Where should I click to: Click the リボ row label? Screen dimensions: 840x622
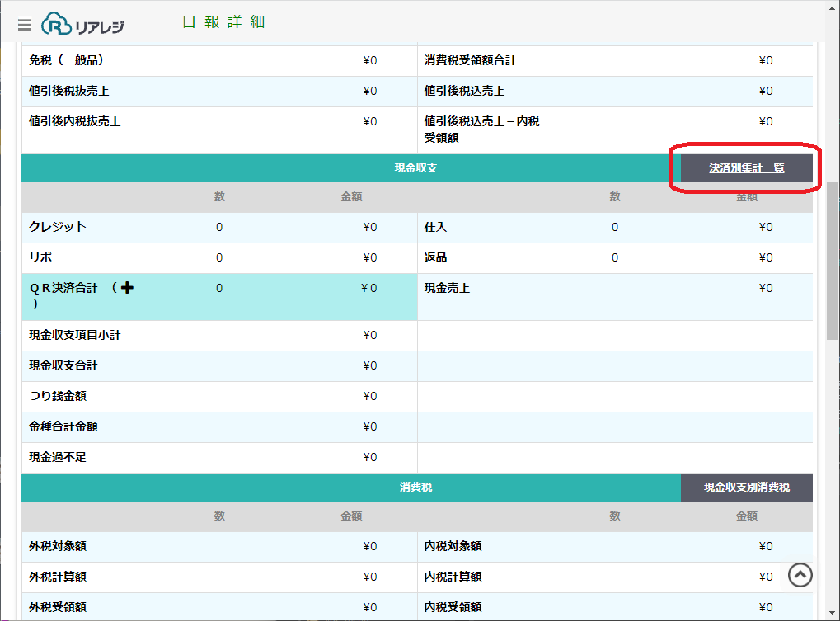pyautogui.click(x=40, y=257)
